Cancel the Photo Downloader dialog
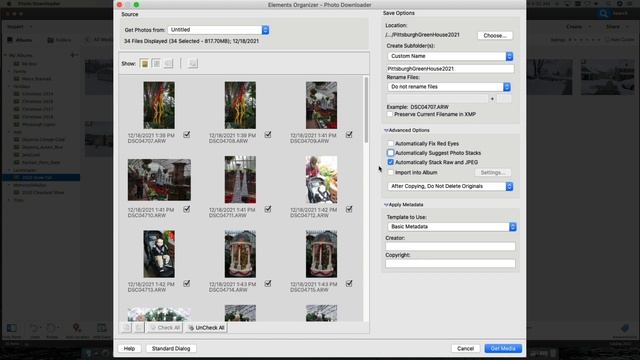 tap(465, 349)
